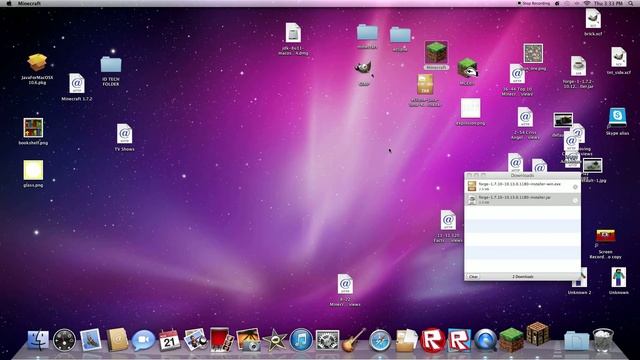The image size is (640, 360).
Task: Open Spotlight search in menu bar
Action: (x=631, y=3)
